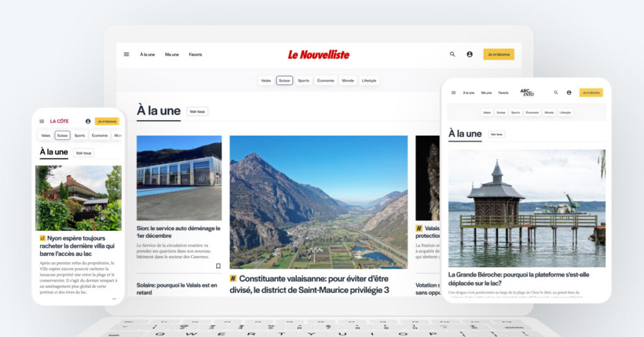The width and height of the screenshot is (644, 337).
Task: Click the search icon on ArcInfo tablet
Action: 556,93
